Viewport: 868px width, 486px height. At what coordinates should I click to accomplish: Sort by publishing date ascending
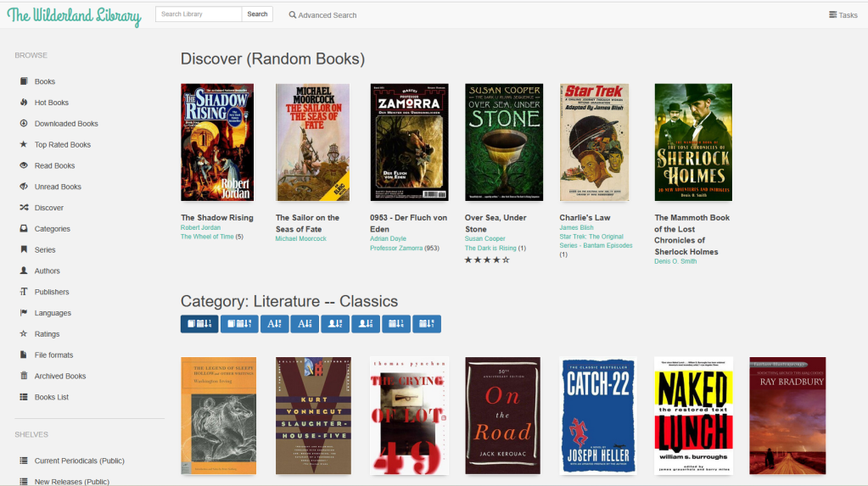tap(396, 324)
